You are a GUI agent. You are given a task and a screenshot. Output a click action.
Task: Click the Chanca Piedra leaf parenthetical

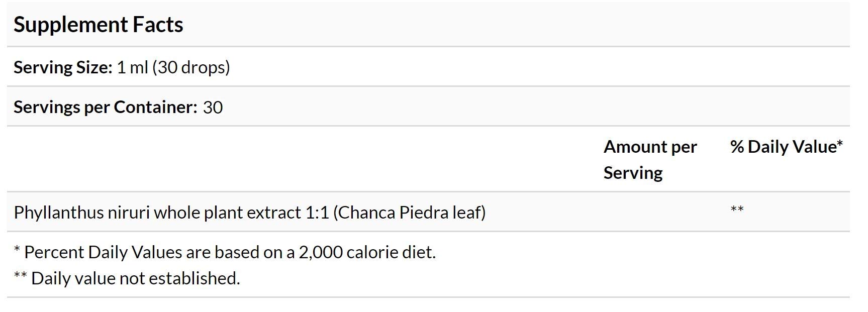[409, 213]
